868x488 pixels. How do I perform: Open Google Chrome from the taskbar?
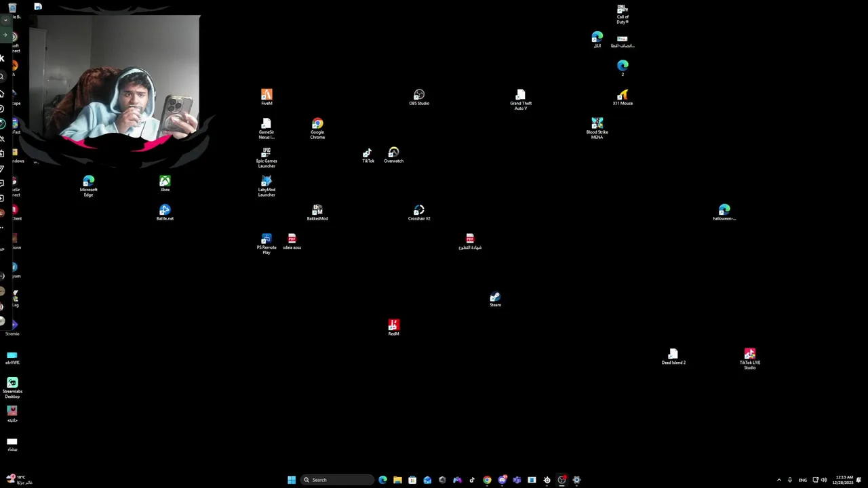pyautogui.click(x=487, y=480)
